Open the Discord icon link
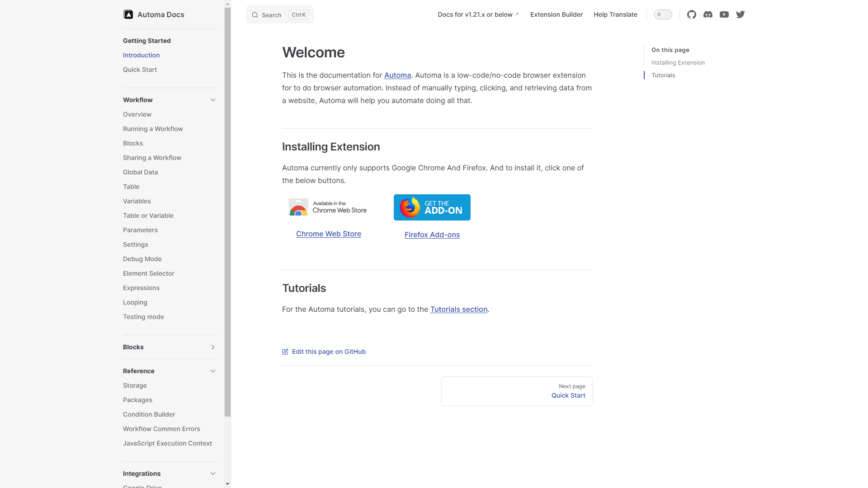The width and height of the screenshot is (868, 488). 708,14
